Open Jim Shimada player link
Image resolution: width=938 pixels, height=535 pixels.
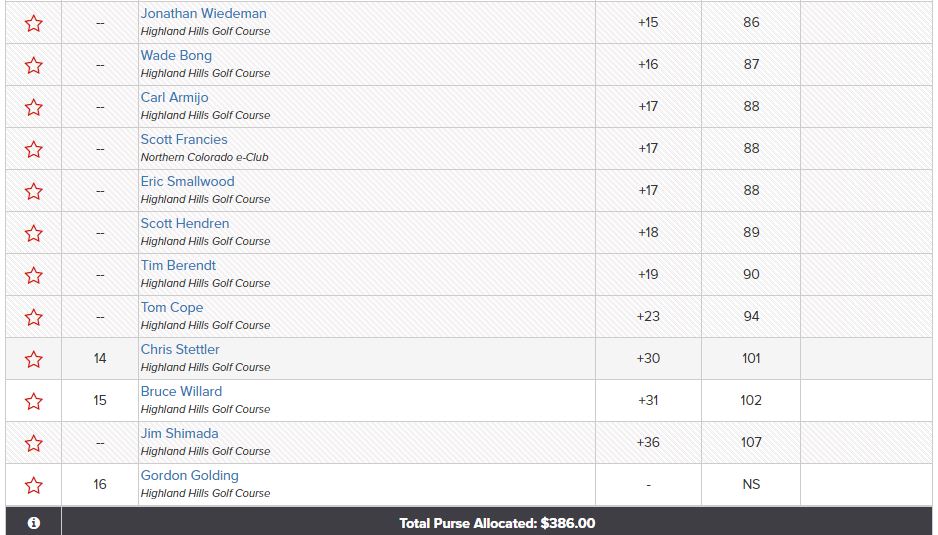point(179,433)
